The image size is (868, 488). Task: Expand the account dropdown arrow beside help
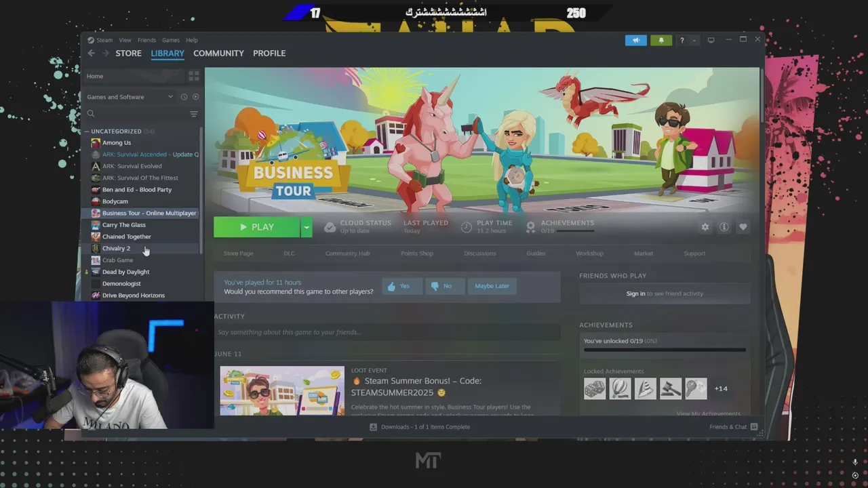(x=694, y=41)
